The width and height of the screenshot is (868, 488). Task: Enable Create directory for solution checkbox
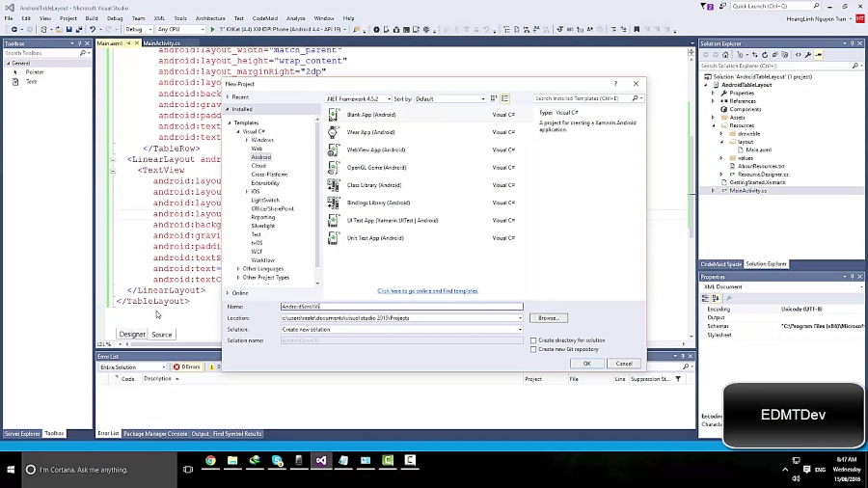click(533, 340)
